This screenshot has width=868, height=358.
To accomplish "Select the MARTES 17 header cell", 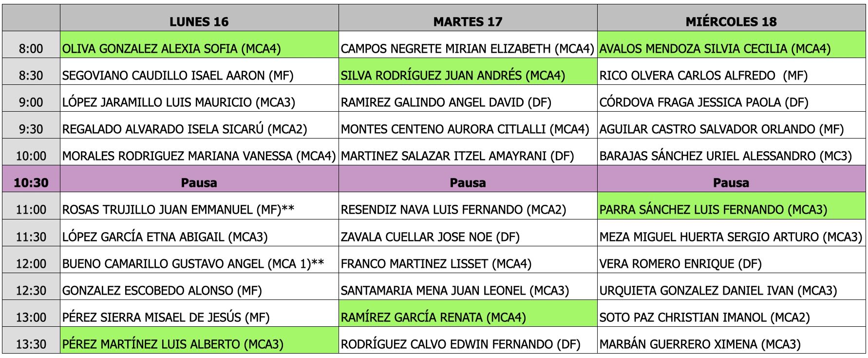I will [468, 21].
